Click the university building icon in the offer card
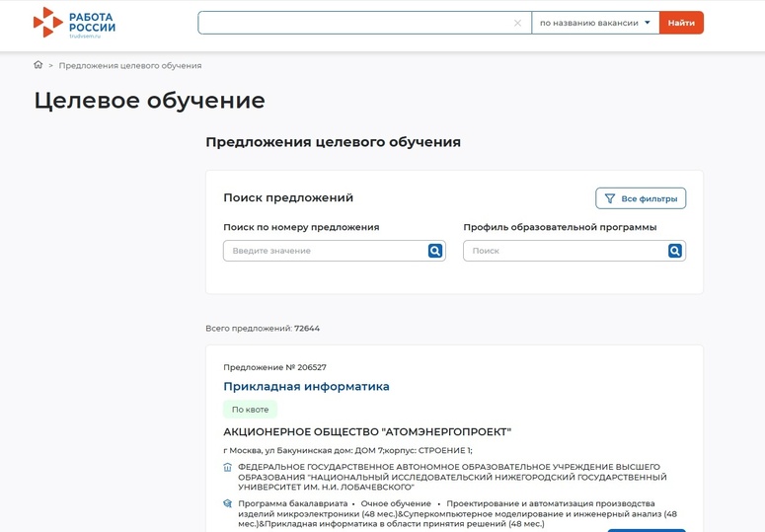This screenshot has width=765, height=532. [227, 467]
